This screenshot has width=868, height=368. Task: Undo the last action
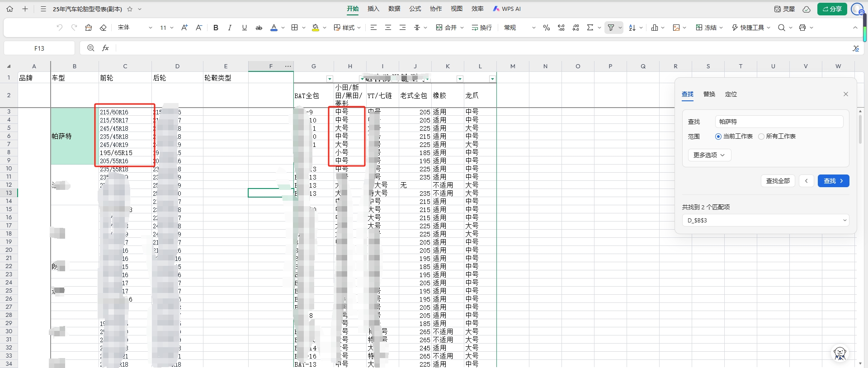[x=59, y=28]
